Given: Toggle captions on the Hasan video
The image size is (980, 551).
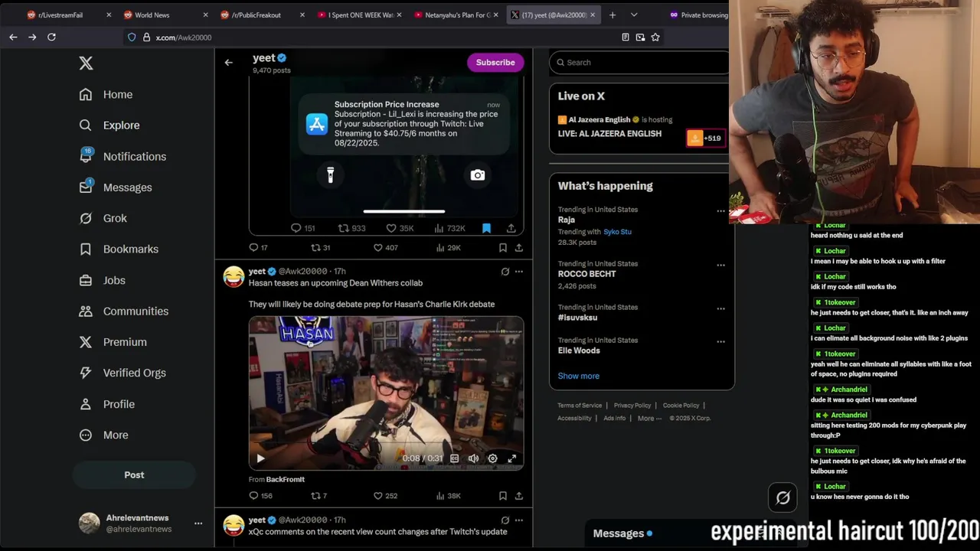Looking at the screenshot, I should coord(454,458).
